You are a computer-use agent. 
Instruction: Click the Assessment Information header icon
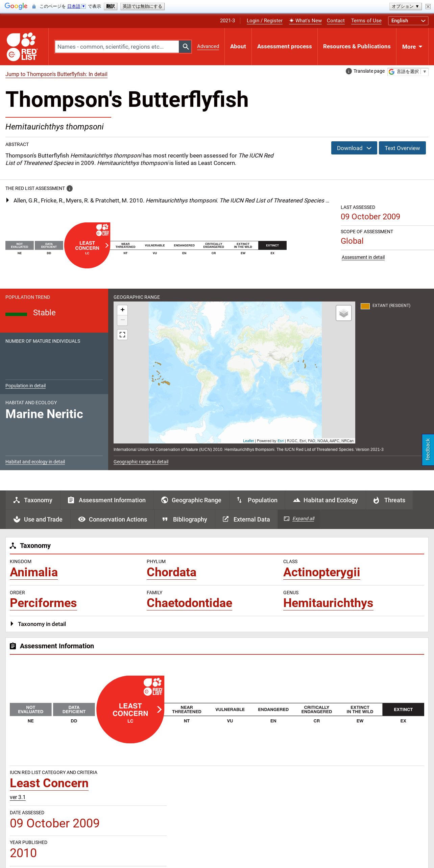pyautogui.click(x=13, y=646)
